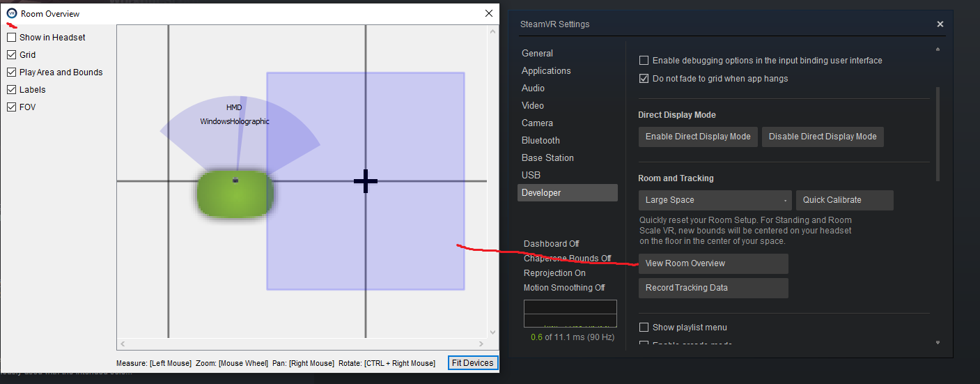980x384 pixels.
Task: Click the Dashboard Off status text
Action: [x=552, y=244]
